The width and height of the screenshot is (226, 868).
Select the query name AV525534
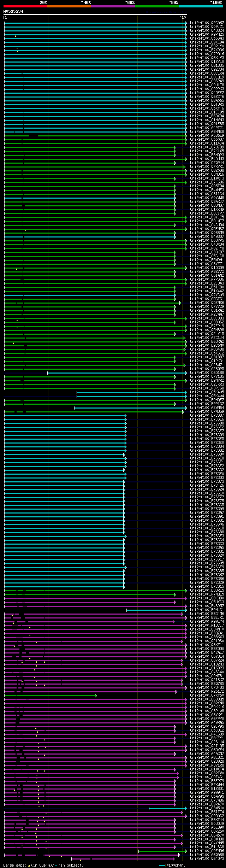[x=13, y=11]
